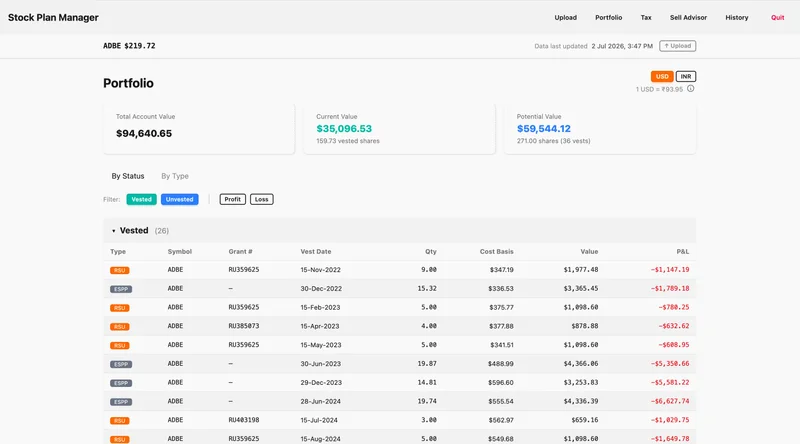
Task: Click Stock Plan Manager title
Action: [53, 17]
